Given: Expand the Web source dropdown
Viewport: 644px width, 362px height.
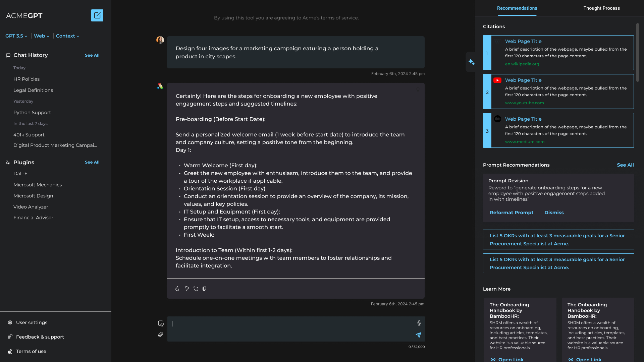Looking at the screenshot, I should coord(41,36).
